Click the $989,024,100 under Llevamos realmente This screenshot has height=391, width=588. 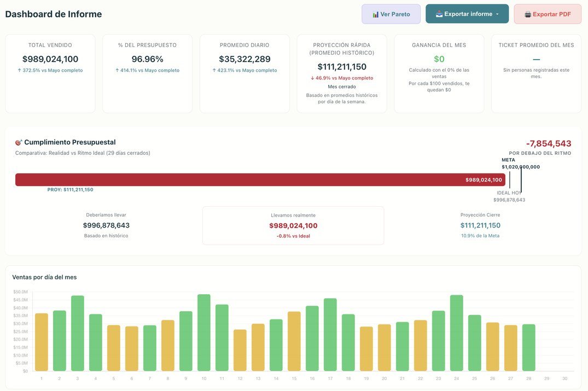[293, 226]
